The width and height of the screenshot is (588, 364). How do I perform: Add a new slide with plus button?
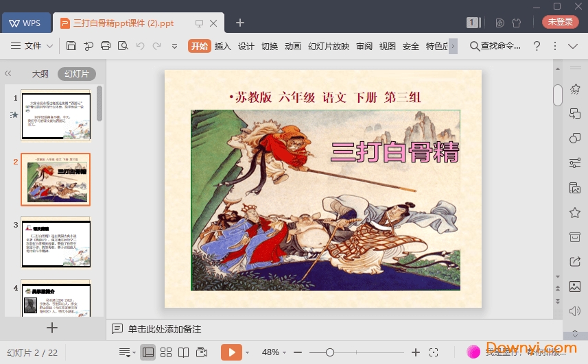(x=52, y=328)
